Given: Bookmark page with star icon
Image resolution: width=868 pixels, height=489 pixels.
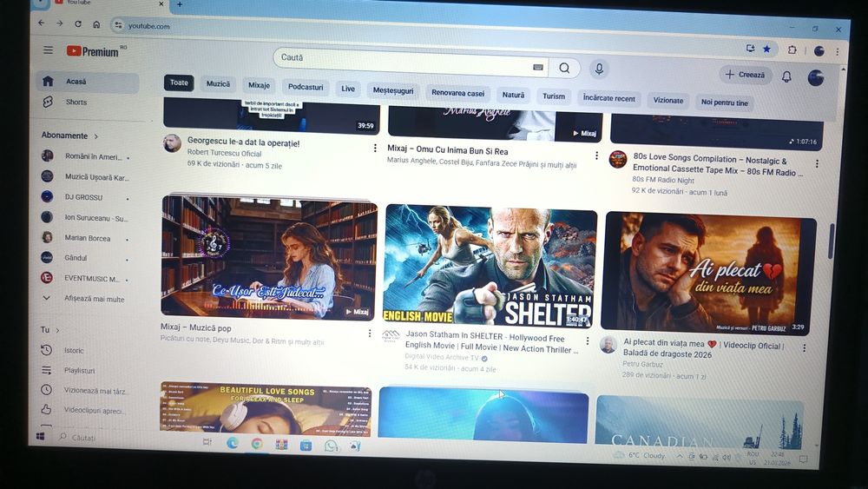Looking at the screenshot, I should tap(766, 49).
